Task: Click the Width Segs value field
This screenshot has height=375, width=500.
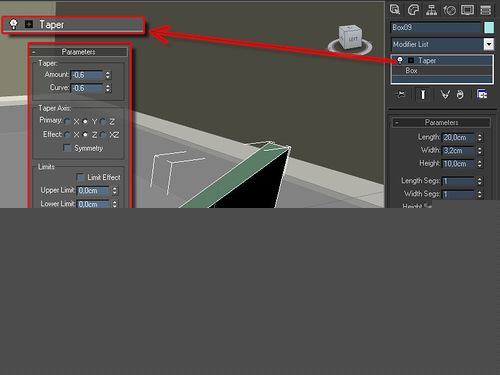Action: pos(458,194)
